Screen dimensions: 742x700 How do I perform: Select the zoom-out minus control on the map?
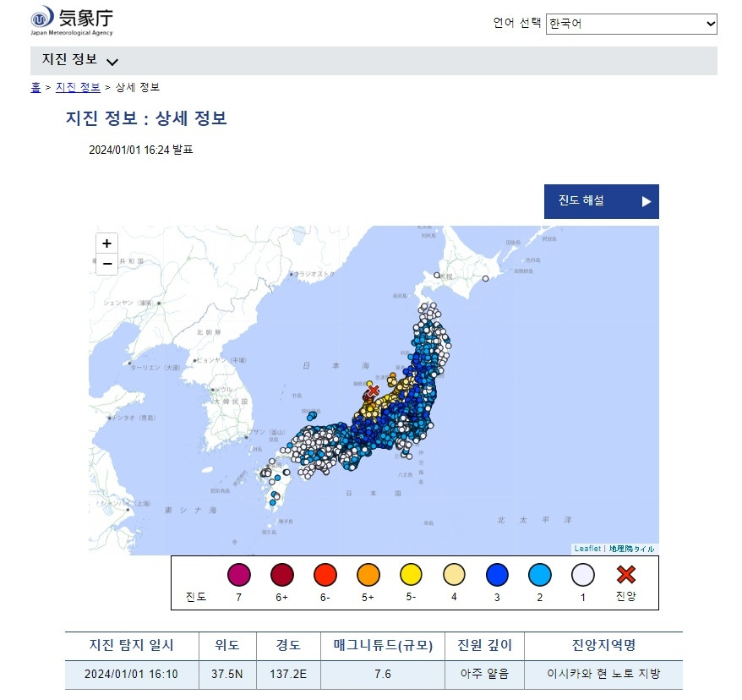[106, 264]
